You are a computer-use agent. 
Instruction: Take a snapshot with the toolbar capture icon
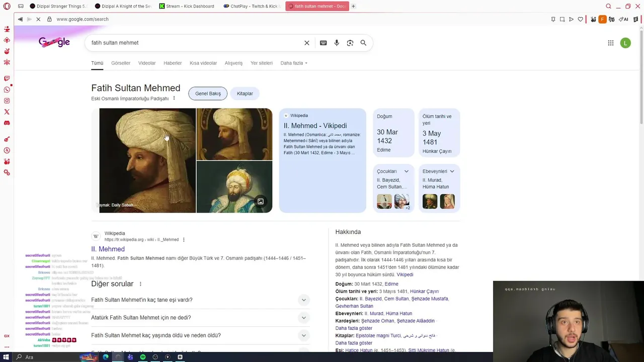[x=562, y=19]
